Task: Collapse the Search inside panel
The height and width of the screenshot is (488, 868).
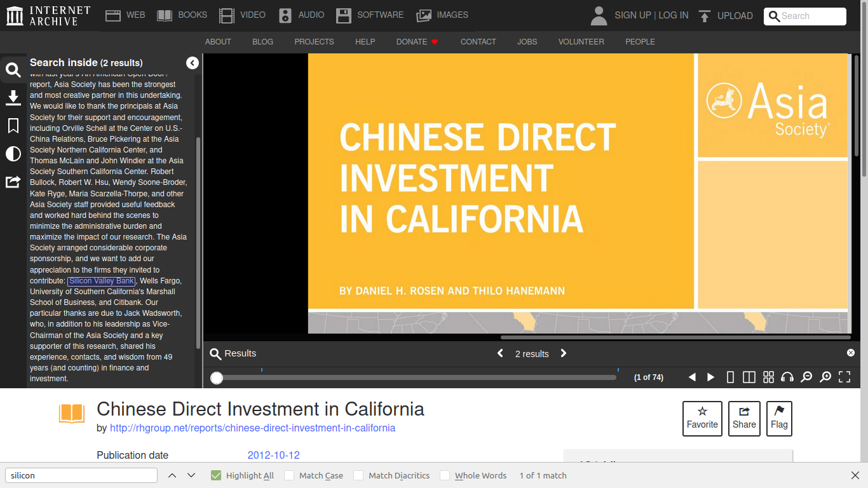Action: tap(193, 63)
